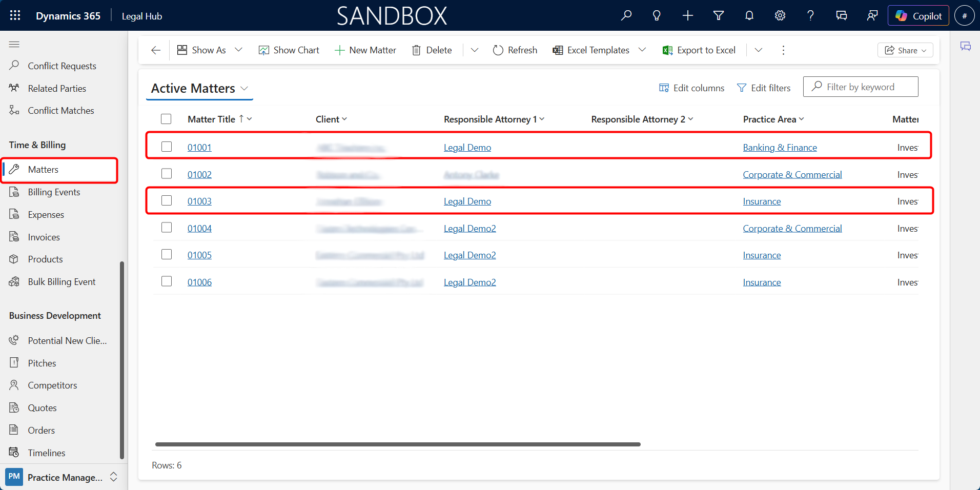Click Edit columns
The image size is (980, 490).
(692, 88)
